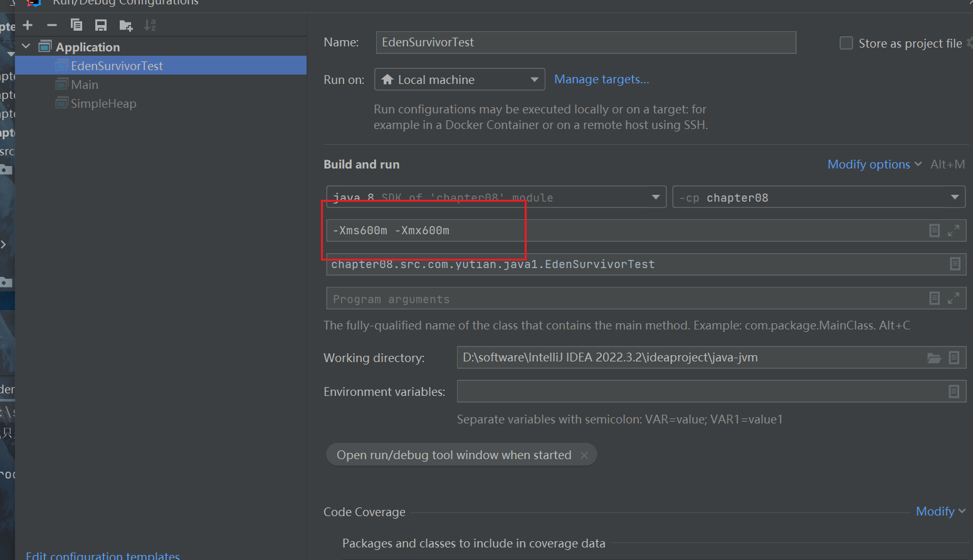Open the Environment variables edit dialog

tap(954, 391)
